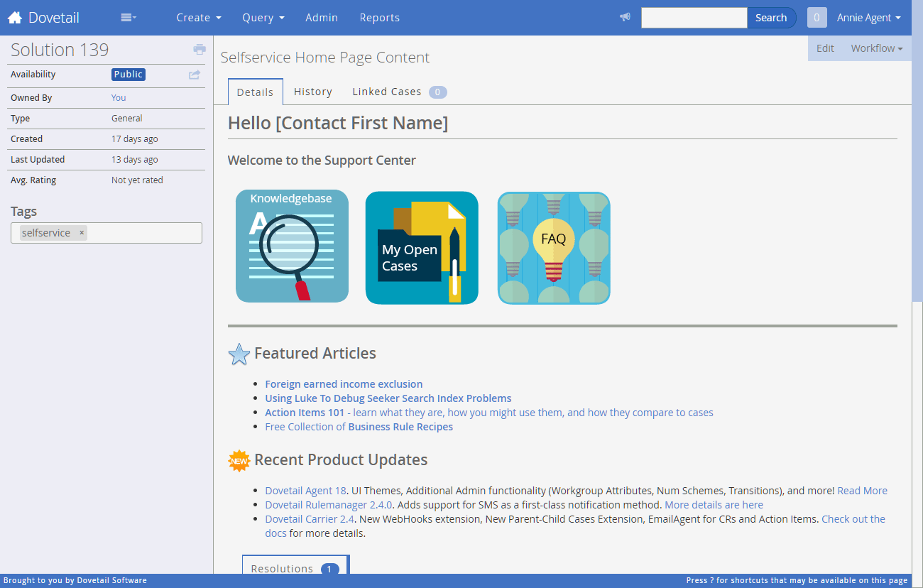
Task: Open the Knowledgebase magnifier tile
Action: [292, 246]
